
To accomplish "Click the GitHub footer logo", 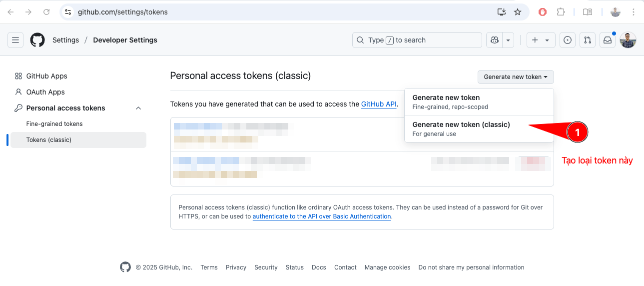I will 125,267.
